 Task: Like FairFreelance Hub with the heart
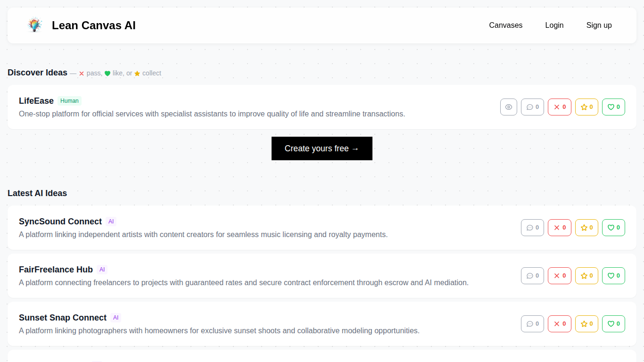point(613,276)
